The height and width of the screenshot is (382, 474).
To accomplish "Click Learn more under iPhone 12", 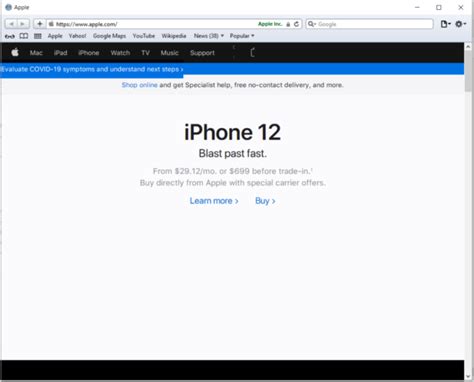I will pos(214,201).
